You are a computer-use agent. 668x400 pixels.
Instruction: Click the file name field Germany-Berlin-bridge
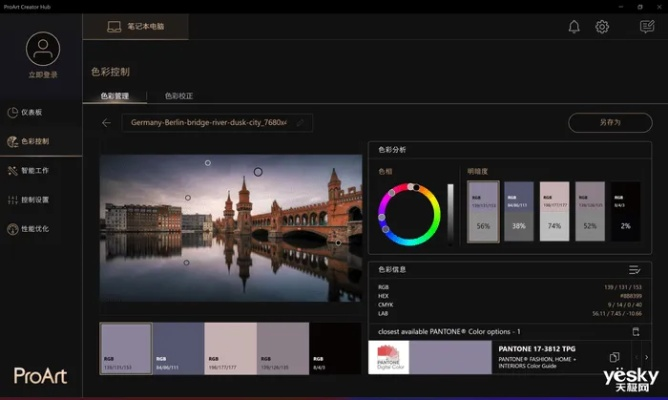[208, 123]
